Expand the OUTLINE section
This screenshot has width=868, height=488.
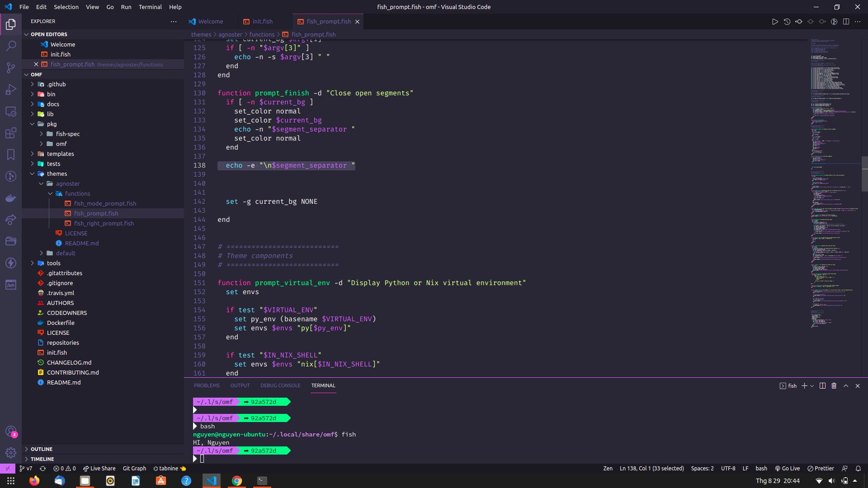[x=42, y=449]
